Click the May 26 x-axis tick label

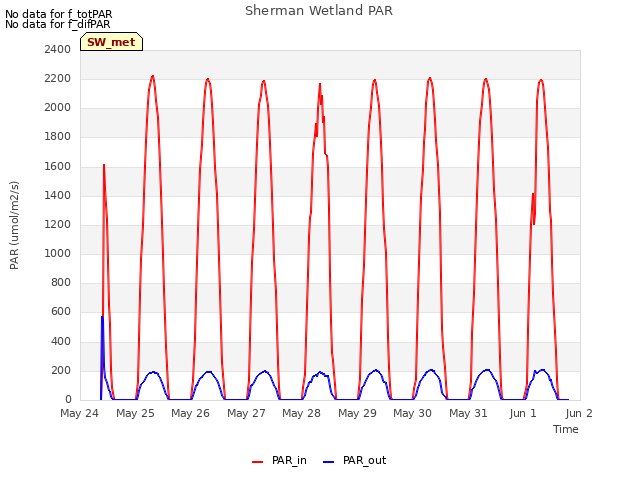[x=191, y=413]
